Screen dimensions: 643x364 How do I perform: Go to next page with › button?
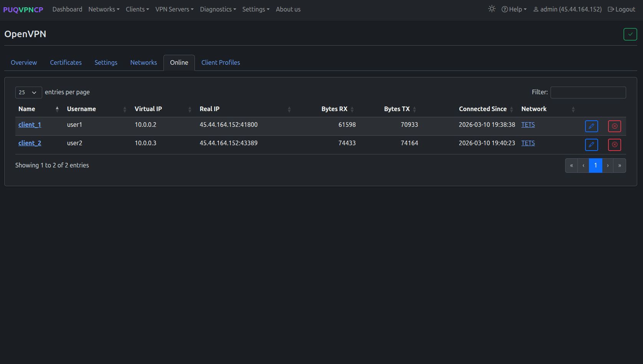pyautogui.click(x=608, y=166)
